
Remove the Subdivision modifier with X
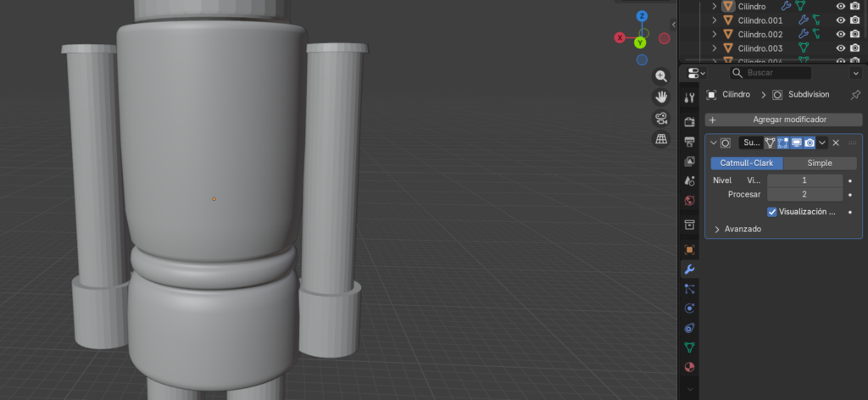click(836, 142)
